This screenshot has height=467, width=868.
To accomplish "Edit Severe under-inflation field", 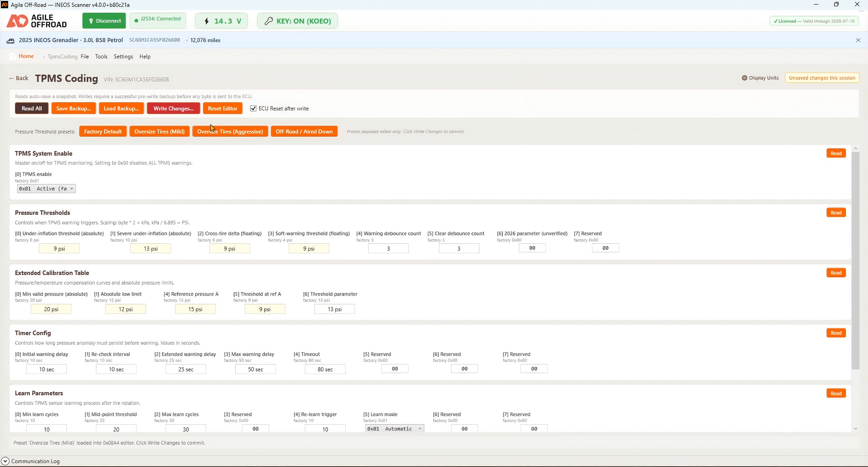I will (x=151, y=249).
